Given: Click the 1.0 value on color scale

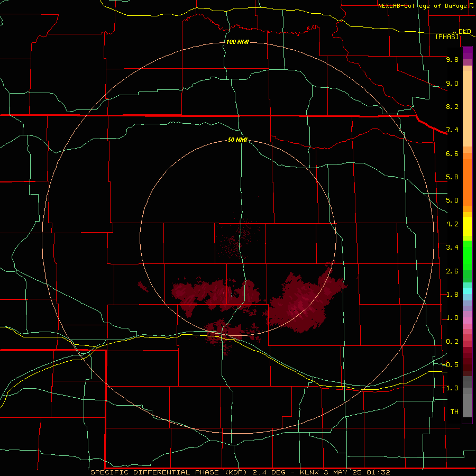Looking at the screenshot, I should (452, 318).
